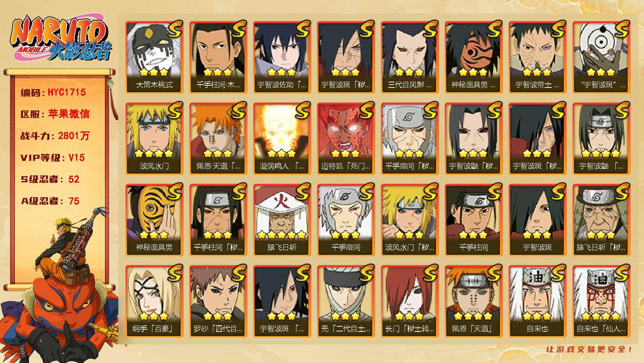Click the 战斗力 2801万 stat line
644x363 pixels.
(x=55, y=136)
